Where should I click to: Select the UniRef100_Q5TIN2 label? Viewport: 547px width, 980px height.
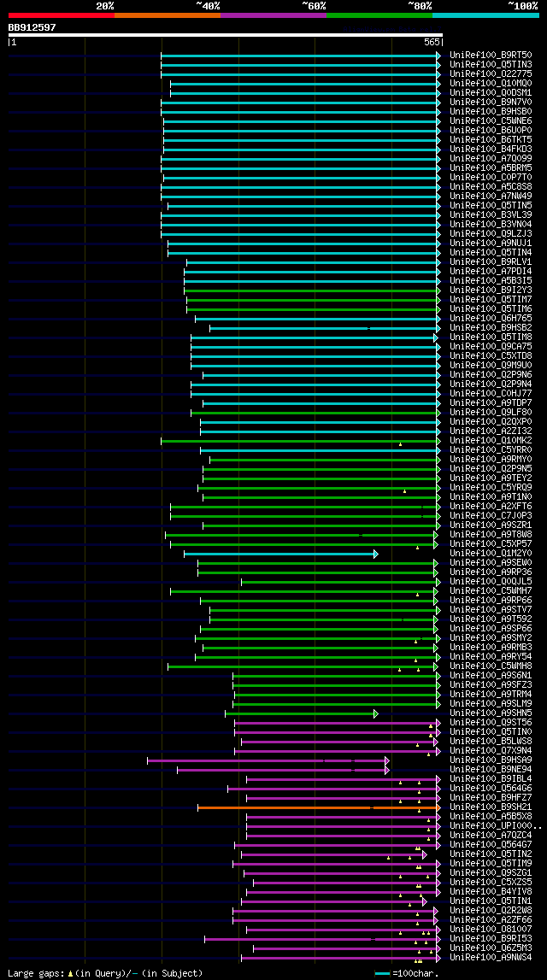(x=491, y=855)
